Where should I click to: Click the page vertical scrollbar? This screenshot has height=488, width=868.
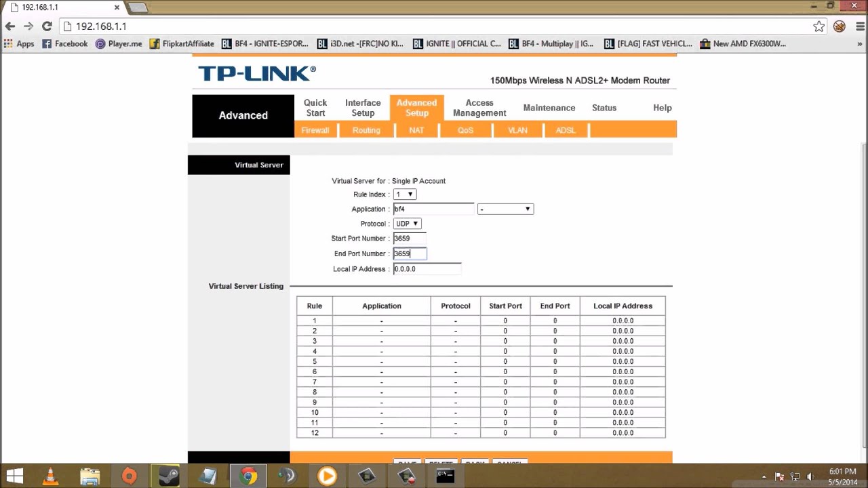pos(863,295)
